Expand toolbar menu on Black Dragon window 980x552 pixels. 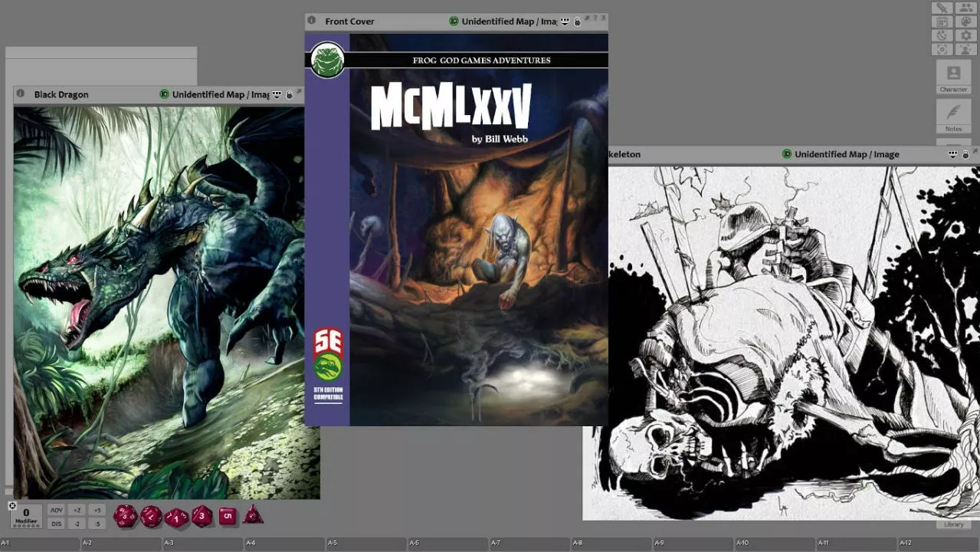tap(277, 94)
